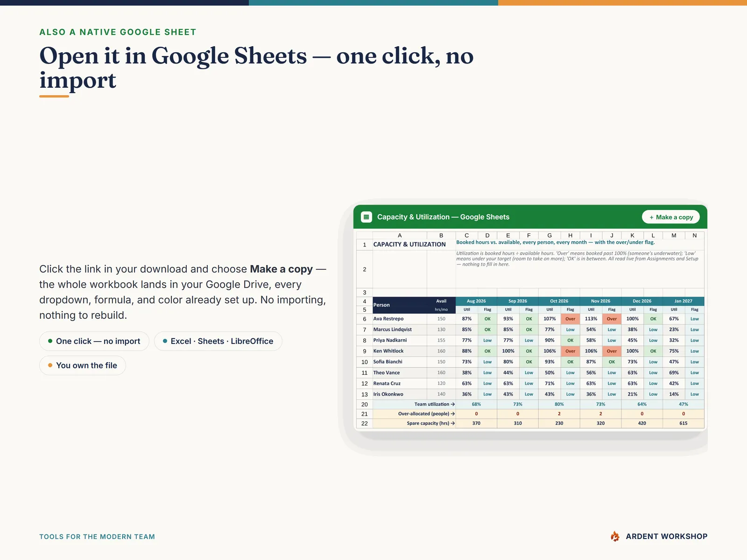Select row 22 header number

(365, 423)
